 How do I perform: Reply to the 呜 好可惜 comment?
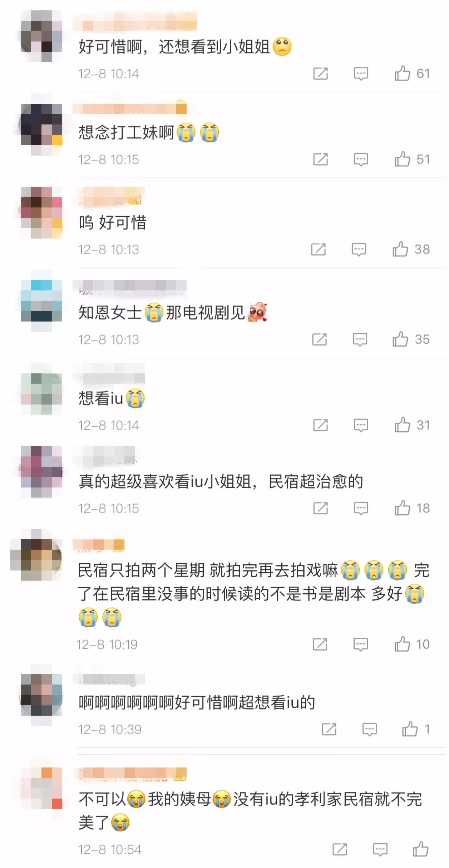coord(359,250)
